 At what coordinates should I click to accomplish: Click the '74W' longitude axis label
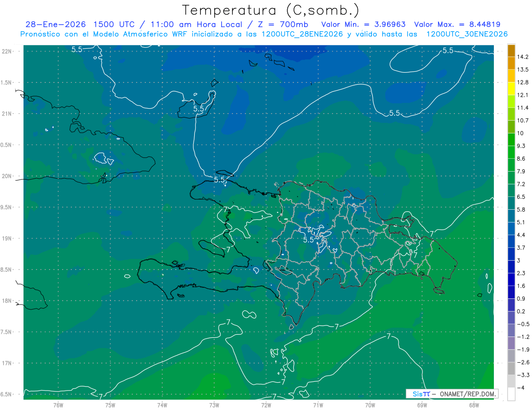(162, 405)
